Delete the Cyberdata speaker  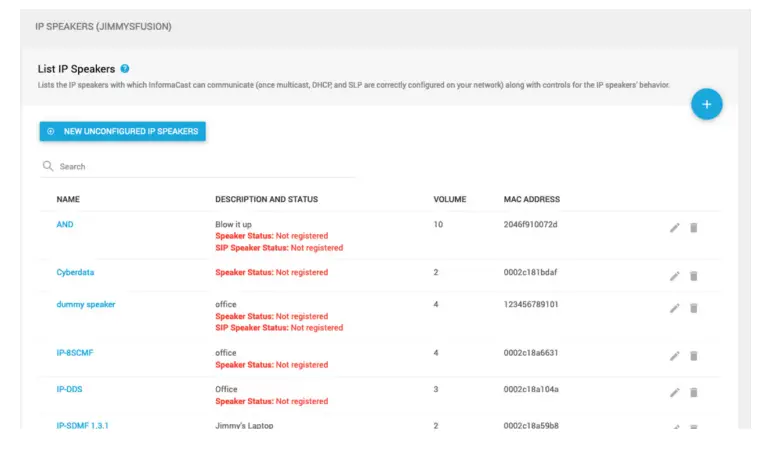pos(694,276)
